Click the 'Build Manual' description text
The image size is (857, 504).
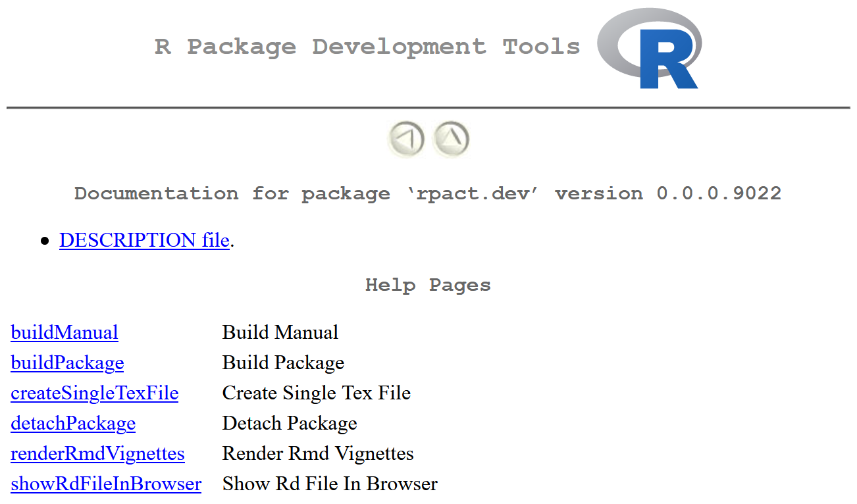pos(280,332)
